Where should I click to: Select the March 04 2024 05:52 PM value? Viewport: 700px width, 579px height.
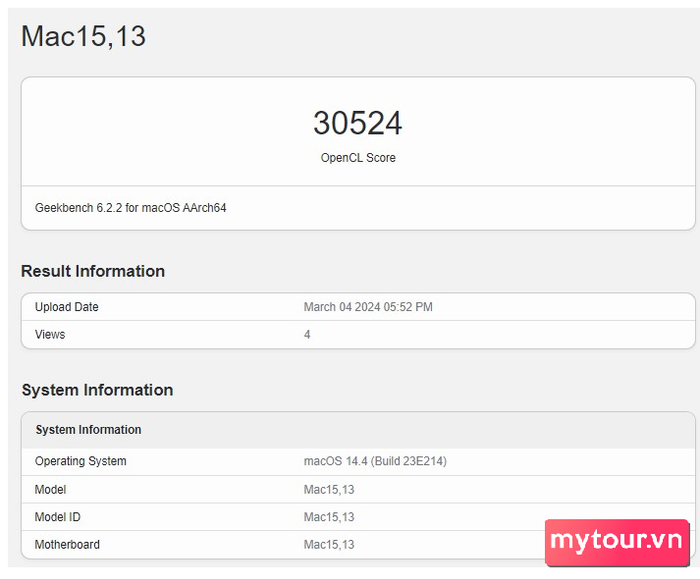[368, 307]
